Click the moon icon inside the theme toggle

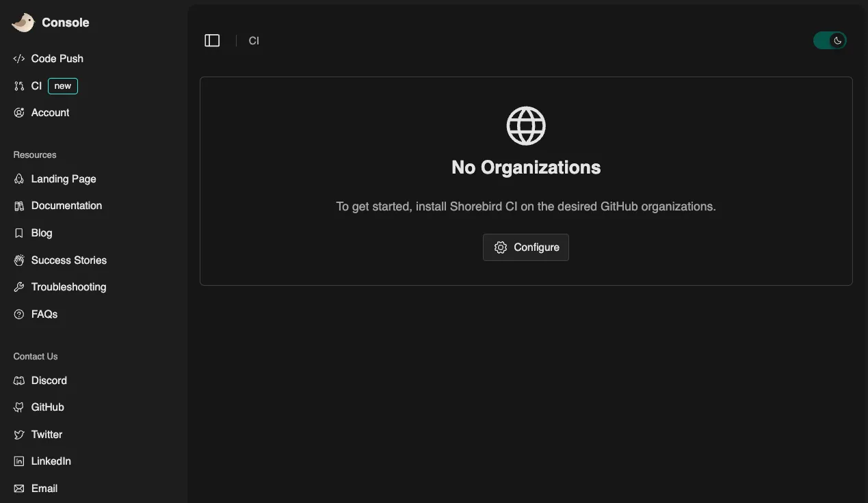837,41
